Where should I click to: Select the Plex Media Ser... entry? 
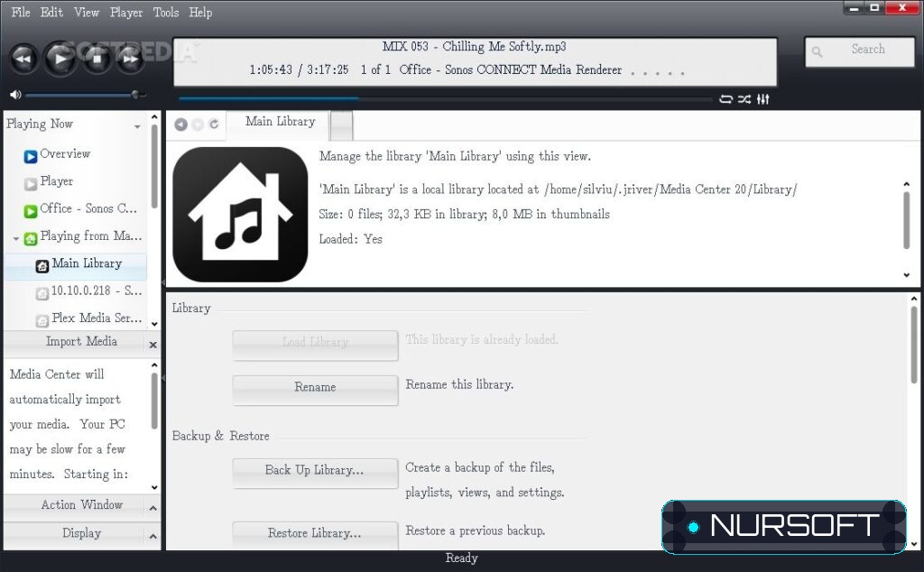point(89,318)
